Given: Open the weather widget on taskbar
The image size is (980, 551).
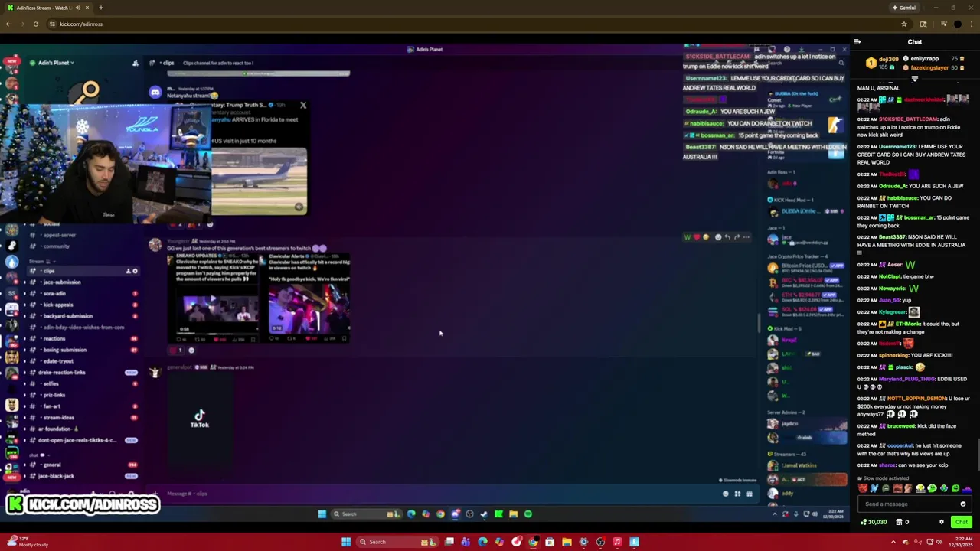Looking at the screenshot, I should click(26, 542).
